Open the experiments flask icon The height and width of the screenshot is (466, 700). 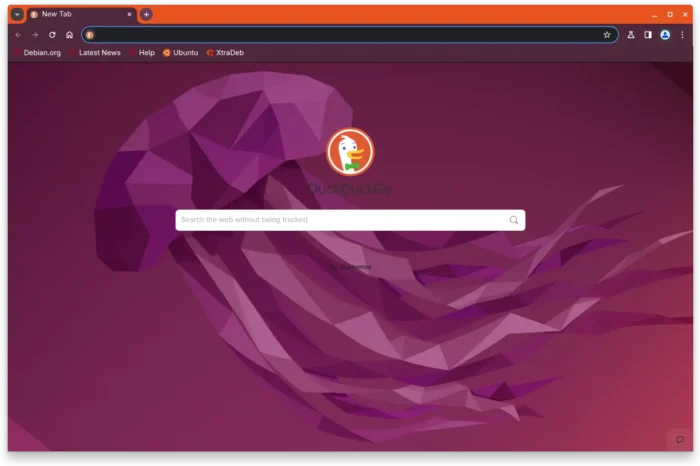pos(631,35)
